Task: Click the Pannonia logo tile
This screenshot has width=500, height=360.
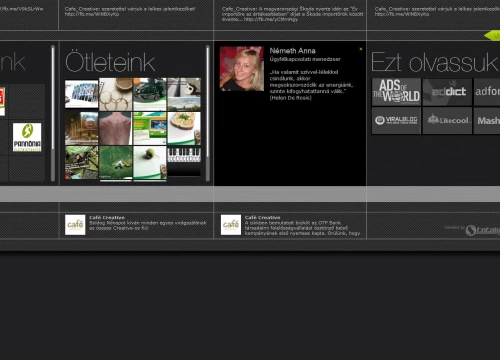Action: 27,137
